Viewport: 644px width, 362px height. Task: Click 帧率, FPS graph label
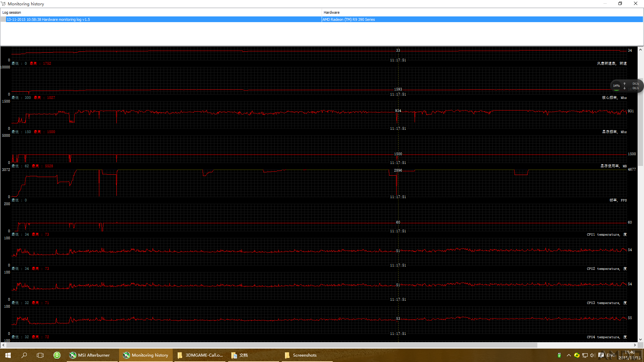coord(618,200)
